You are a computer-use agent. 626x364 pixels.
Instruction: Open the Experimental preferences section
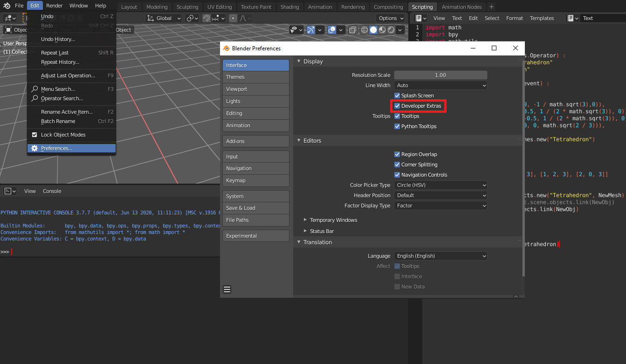point(256,236)
